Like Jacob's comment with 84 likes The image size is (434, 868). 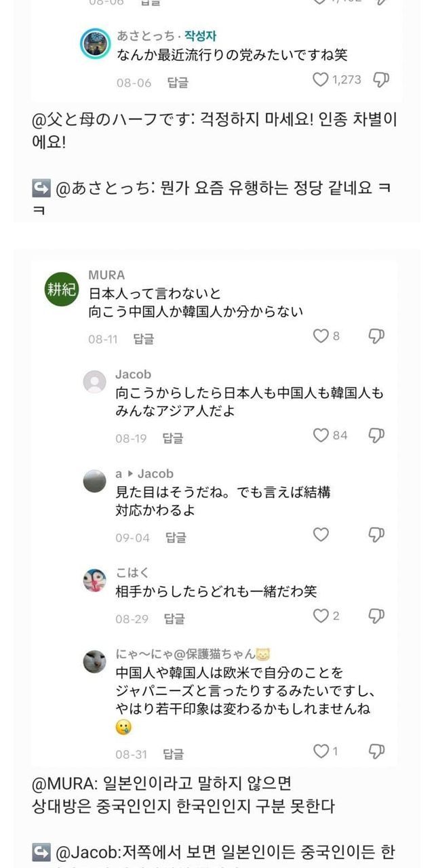click(x=321, y=435)
